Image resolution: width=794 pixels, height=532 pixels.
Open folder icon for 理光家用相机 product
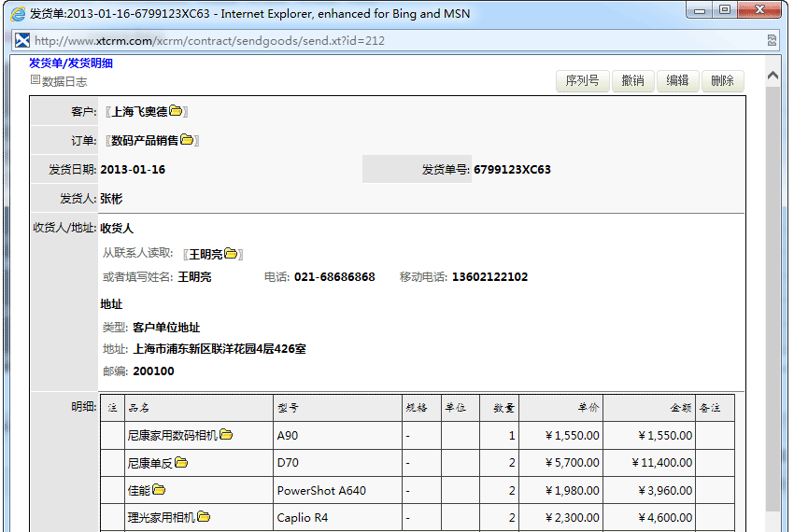pyautogui.click(x=204, y=517)
